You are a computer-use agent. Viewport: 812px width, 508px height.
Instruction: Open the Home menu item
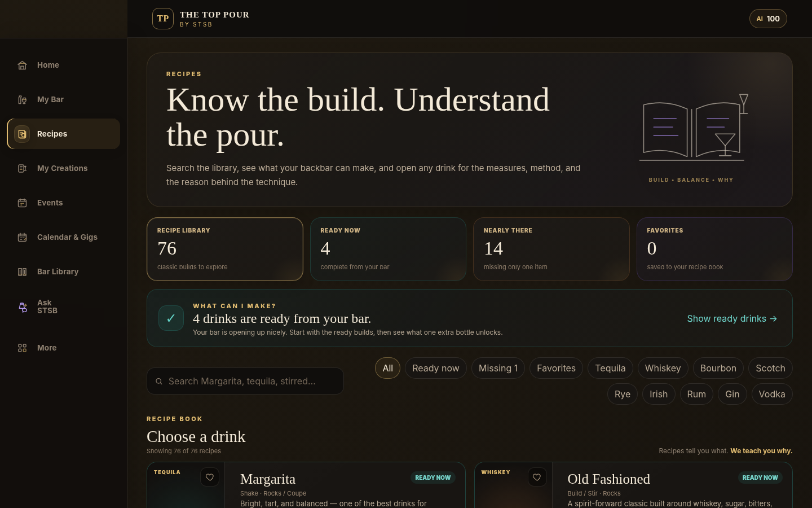pyautogui.click(x=63, y=65)
